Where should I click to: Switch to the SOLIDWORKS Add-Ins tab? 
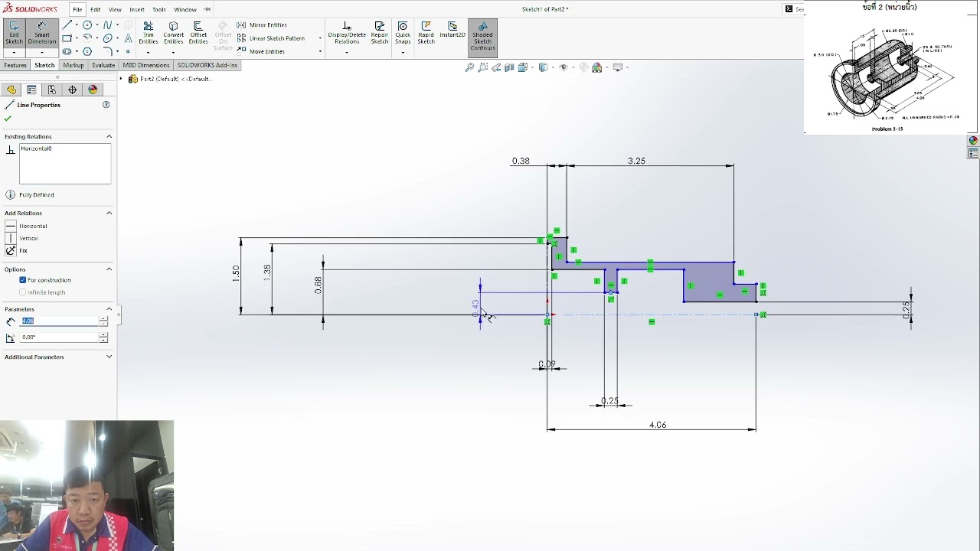[x=207, y=65]
